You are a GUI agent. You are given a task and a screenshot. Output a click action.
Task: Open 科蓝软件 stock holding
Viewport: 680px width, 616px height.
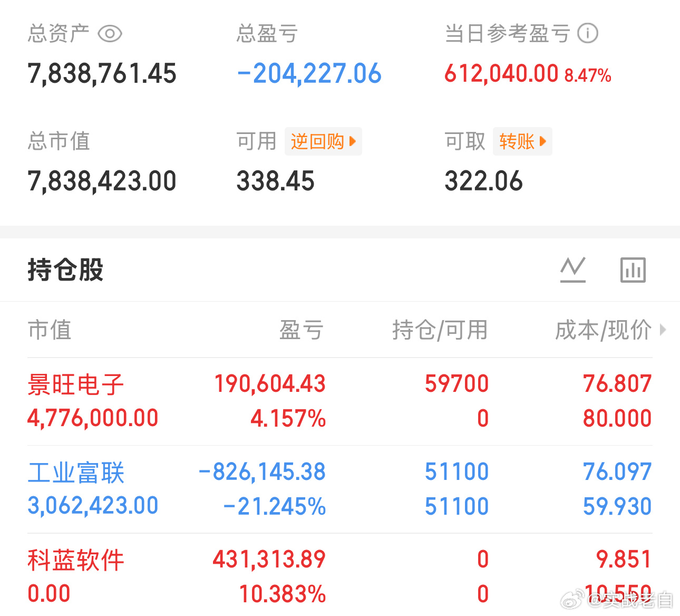coord(76,560)
